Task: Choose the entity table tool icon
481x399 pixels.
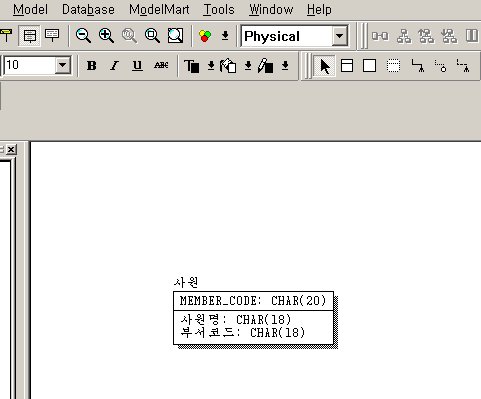Action: (x=347, y=66)
